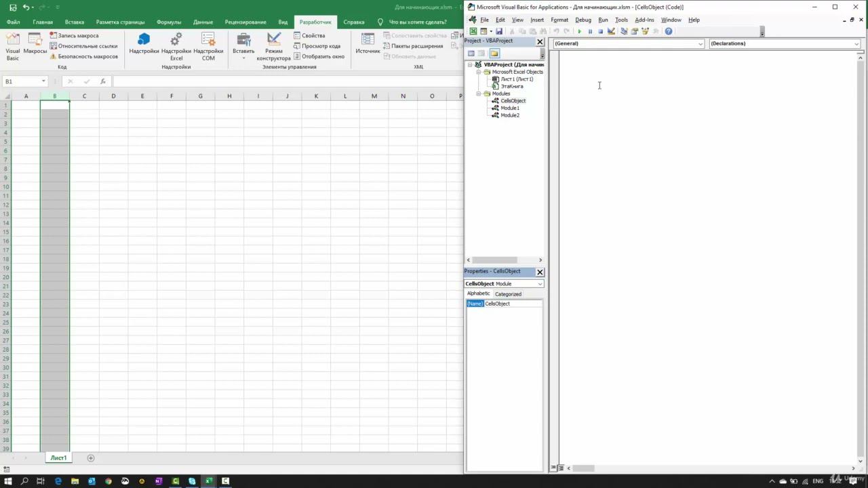Toggle Folders view in Project explorer
The image size is (868, 488).
[494, 54]
